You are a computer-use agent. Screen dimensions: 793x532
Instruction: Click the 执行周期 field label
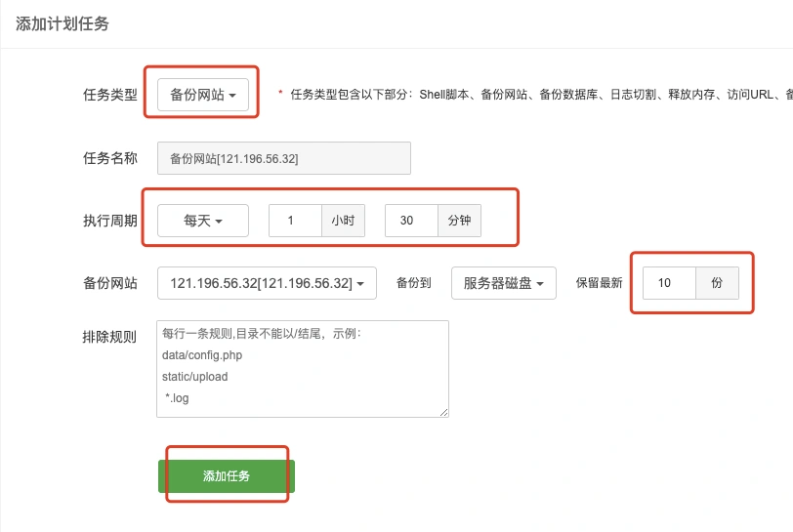click(x=109, y=221)
